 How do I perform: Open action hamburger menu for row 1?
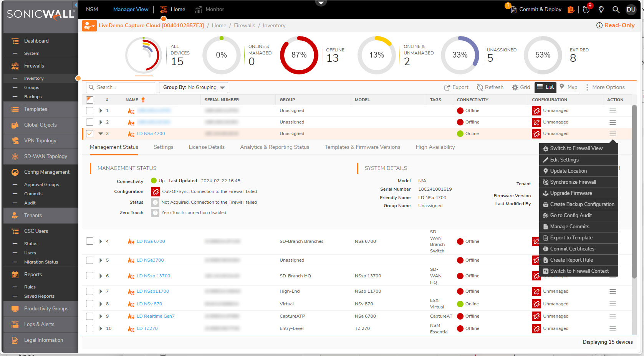613,111
